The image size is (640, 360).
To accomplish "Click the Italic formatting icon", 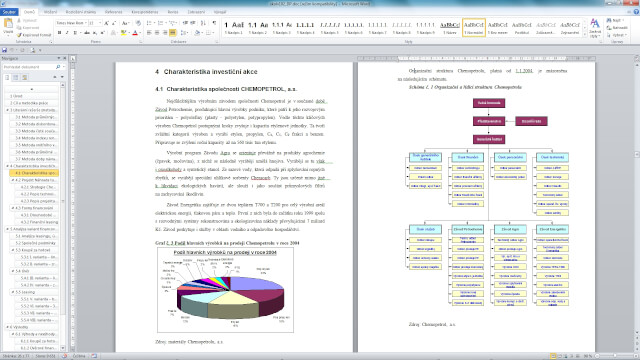I will click(x=67, y=33).
